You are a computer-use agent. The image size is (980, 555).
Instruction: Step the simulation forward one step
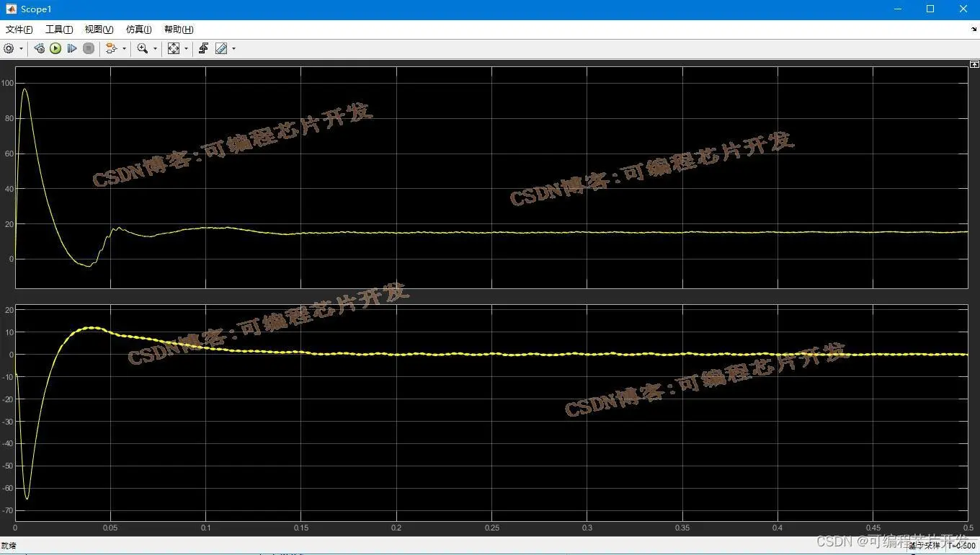(72, 48)
